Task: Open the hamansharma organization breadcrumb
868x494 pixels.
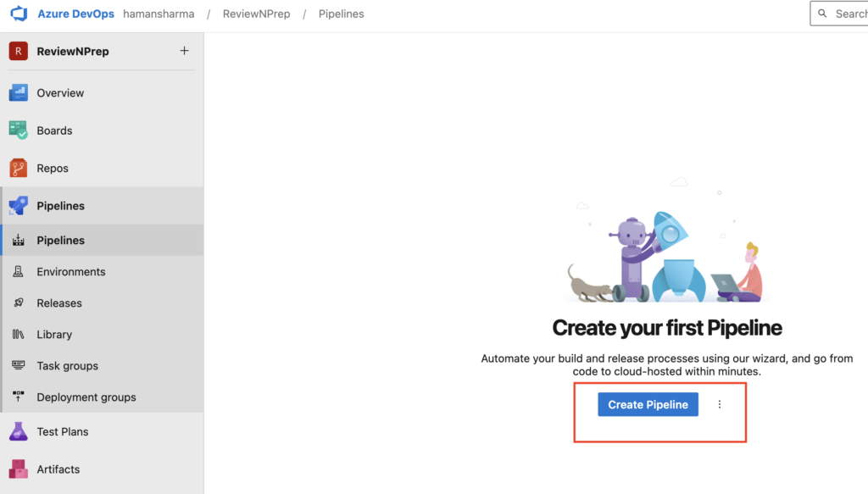Action: [159, 14]
